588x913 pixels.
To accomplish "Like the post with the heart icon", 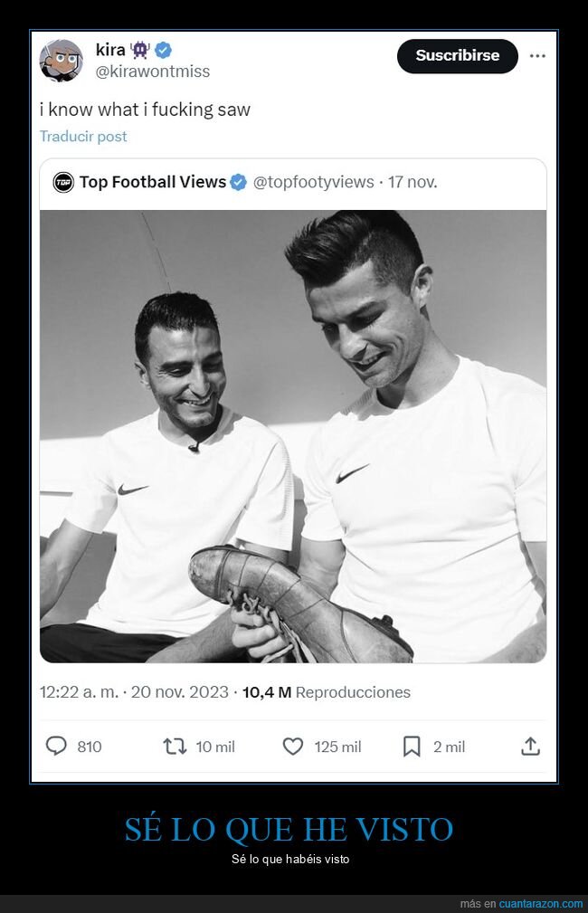I will click(293, 747).
